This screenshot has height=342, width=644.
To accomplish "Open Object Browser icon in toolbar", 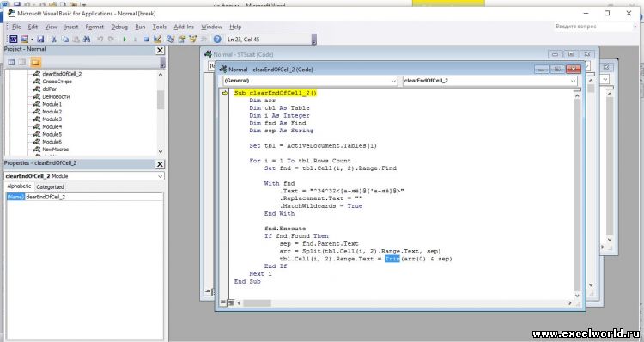I will (192, 39).
